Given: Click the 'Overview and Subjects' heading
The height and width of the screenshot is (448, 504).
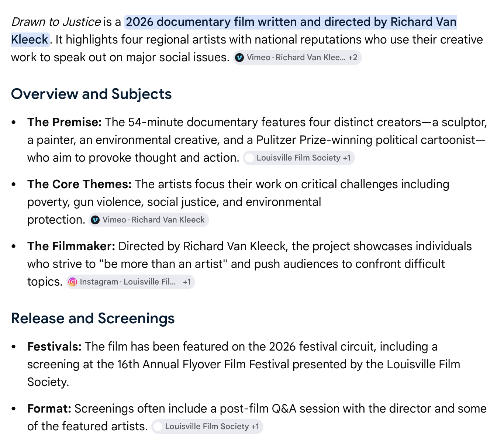Looking at the screenshot, I should coord(92,94).
